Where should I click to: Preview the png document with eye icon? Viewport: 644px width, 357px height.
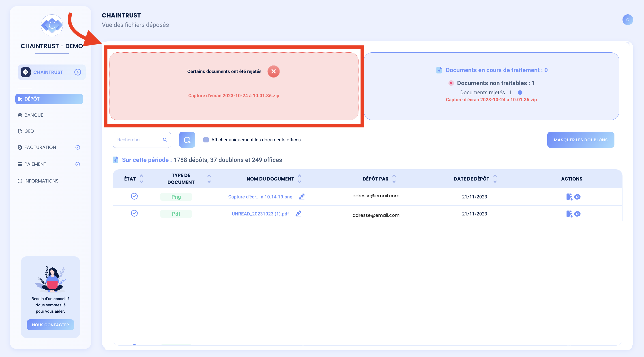(577, 197)
